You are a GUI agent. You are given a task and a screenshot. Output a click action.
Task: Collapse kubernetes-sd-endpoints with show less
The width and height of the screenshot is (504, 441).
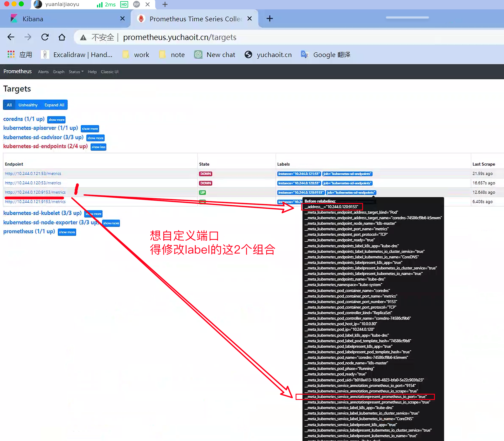[98, 147]
